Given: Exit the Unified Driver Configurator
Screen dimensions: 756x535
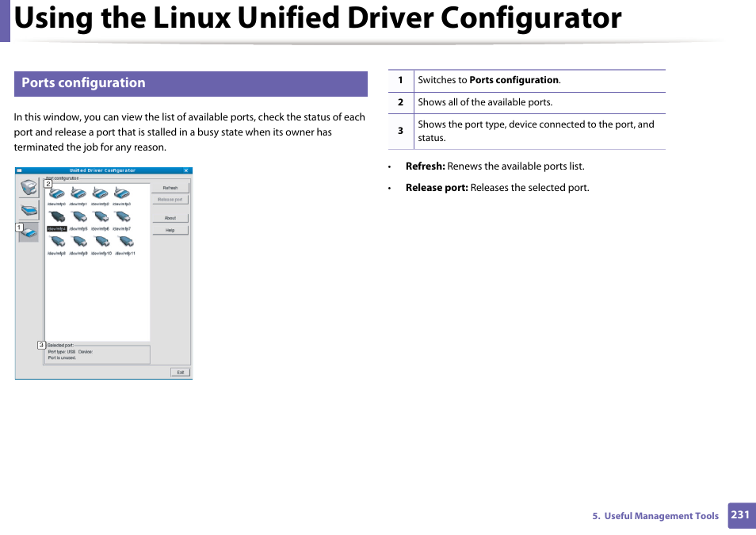Looking at the screenshot, I should pos(181,372).
